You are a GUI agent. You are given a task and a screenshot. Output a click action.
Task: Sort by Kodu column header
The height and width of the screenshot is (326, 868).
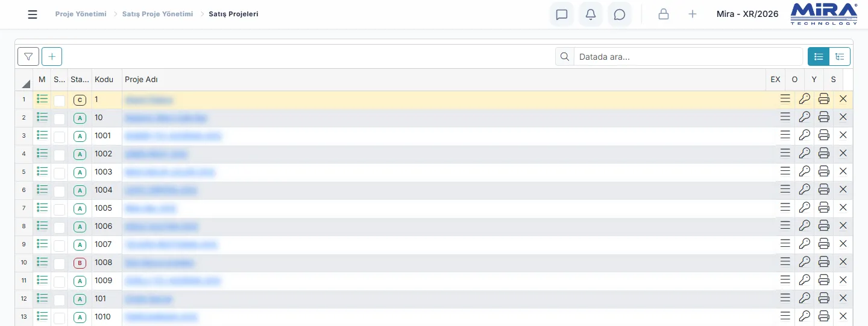[x=107, y=80]
